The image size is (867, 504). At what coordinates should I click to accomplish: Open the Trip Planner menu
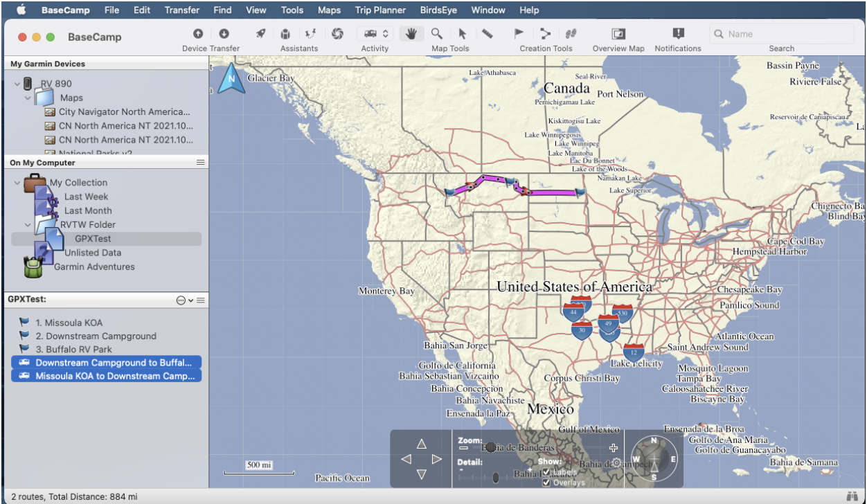(380, 10)
